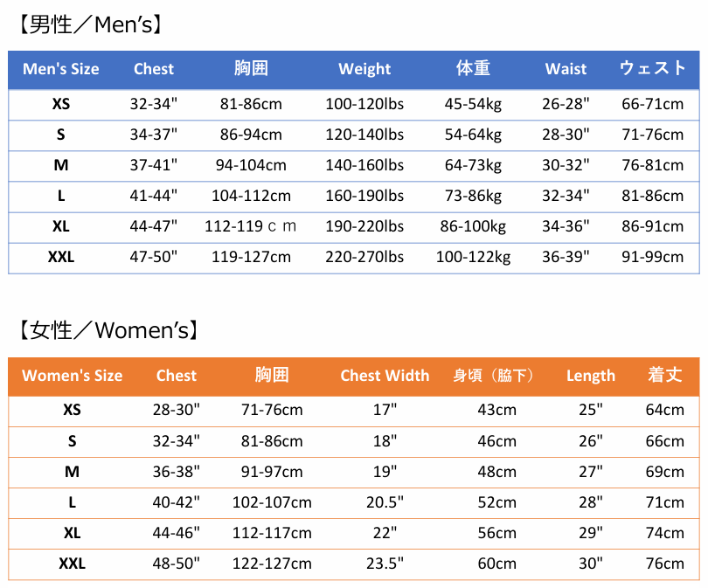This screenshot has width=708, height=588.
Task: Click the women's 122-127cm chest cell
Action: coord(272,564)
